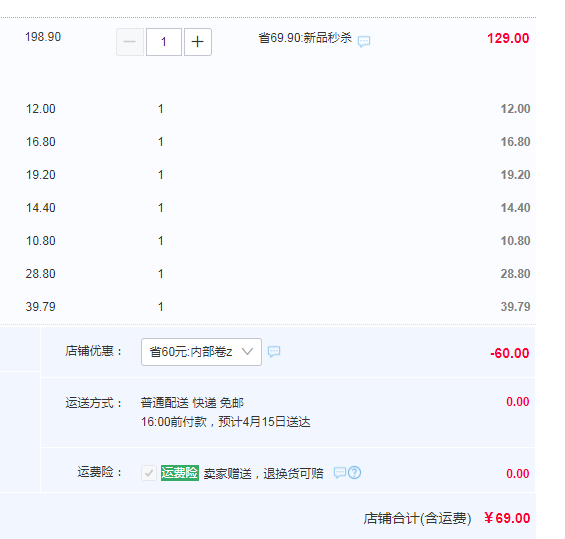This screenshot has width=565, height=539.
Task: Click unit price 39.79 in left column
Action: pyautogui.click(x=40, y=307)
